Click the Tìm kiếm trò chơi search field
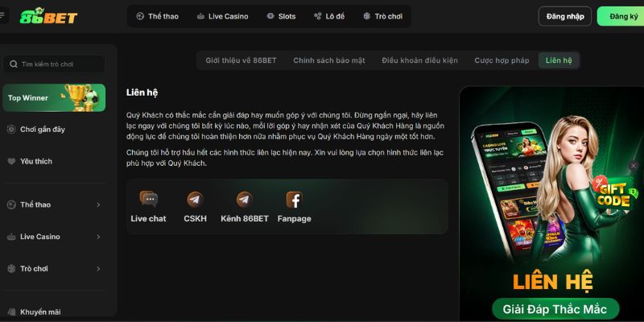 coord(54,64)
